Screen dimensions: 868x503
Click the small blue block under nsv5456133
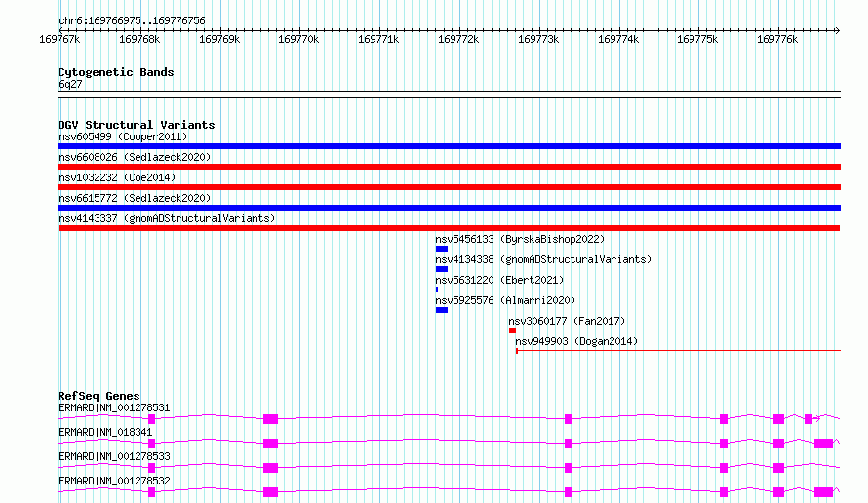click(442, 249)
